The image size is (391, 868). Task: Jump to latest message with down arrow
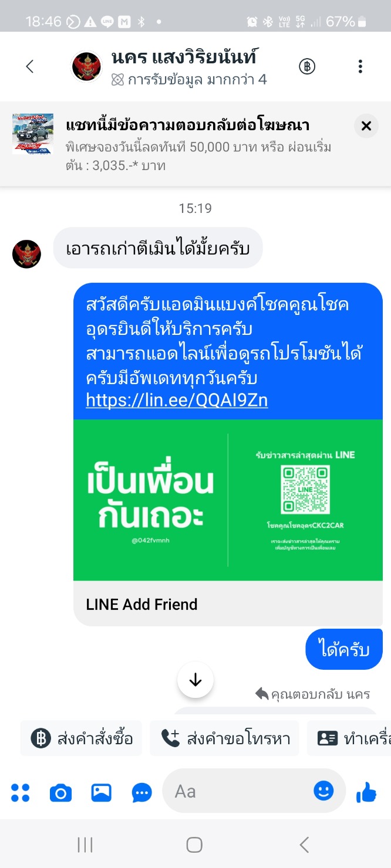[x=195, y=680]
